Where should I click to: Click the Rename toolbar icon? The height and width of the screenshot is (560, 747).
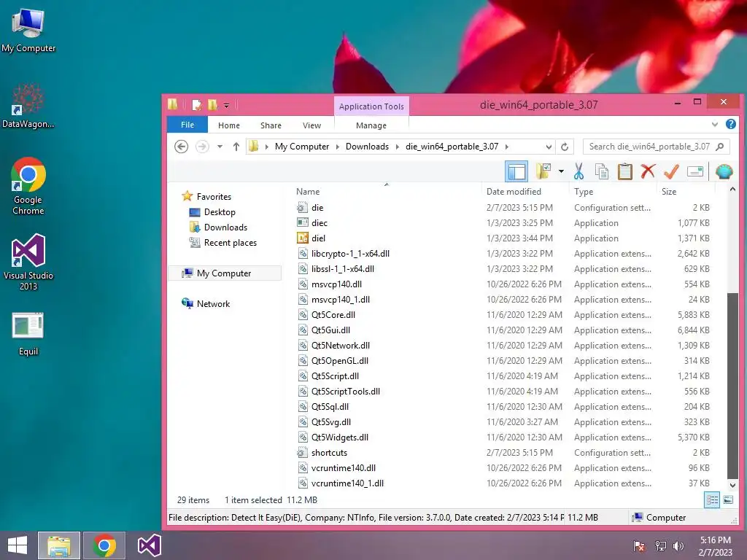pos(695,171)
